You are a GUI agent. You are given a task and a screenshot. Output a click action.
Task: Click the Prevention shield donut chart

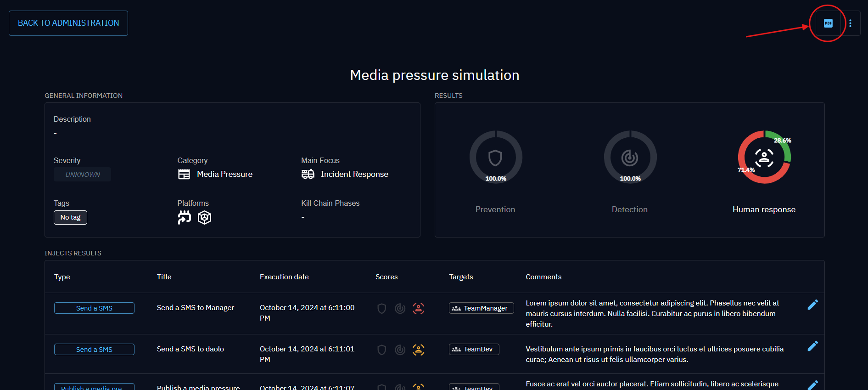pos(495,157)
